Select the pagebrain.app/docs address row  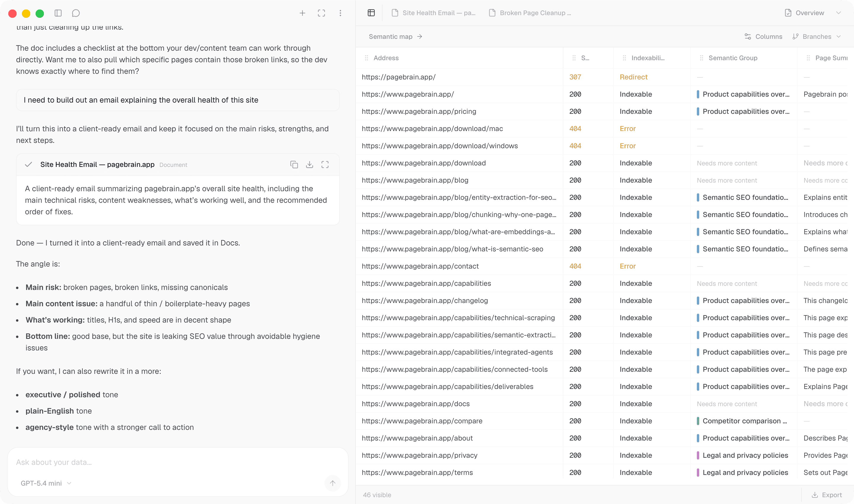[415, 404]
